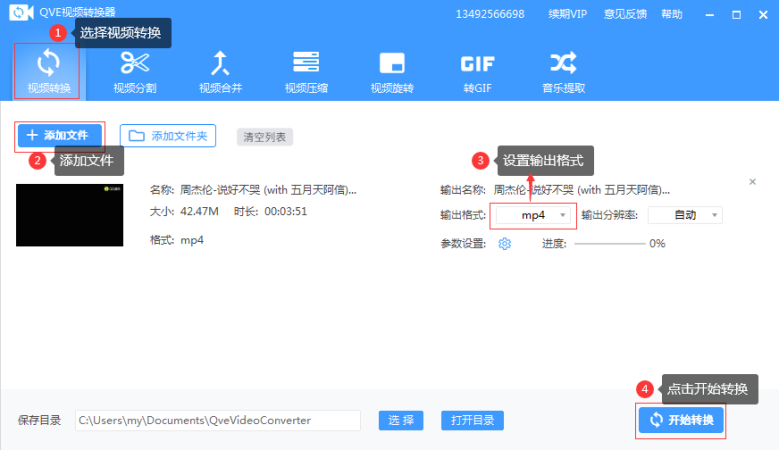Open the 参数设置 gear settings icon
The image size is (779, 450).
coord(504,243)
